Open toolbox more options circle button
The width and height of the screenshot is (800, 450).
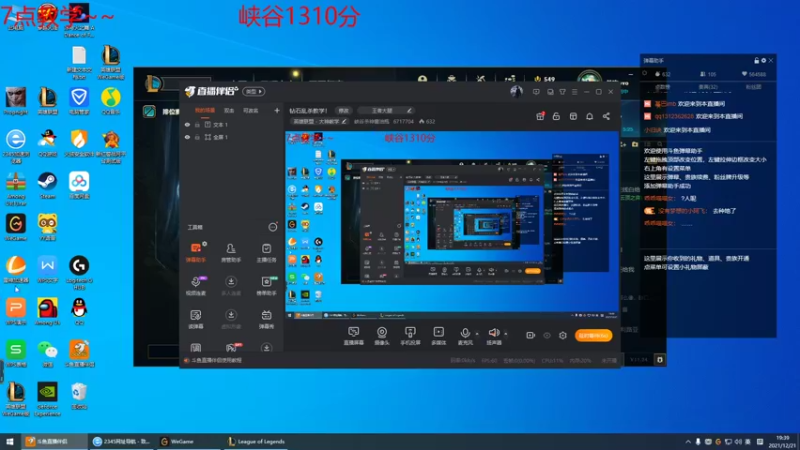click(x=273, y=227)
